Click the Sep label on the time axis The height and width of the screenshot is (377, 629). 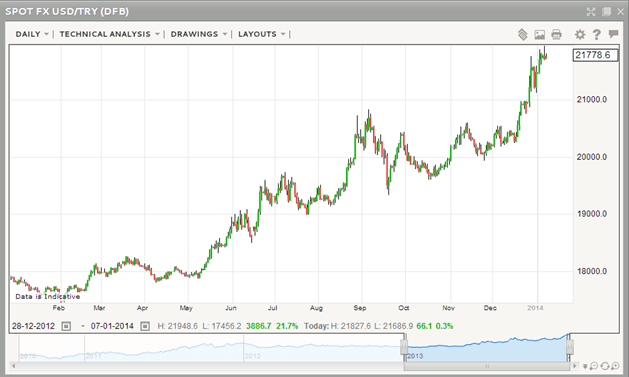coord(360,308)
